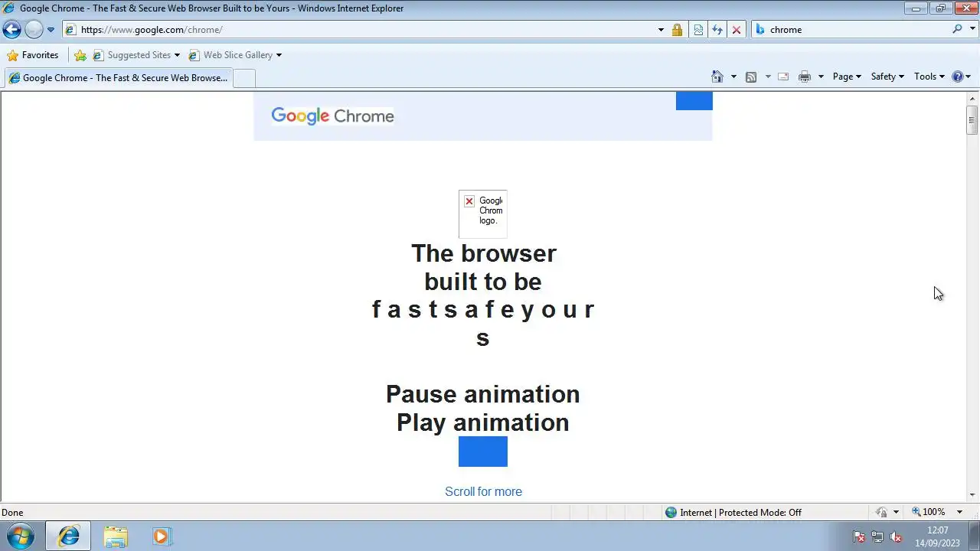Click the broken Google Chrome logo image
Viewport: 980px width, 551px height.
[483, 214]
